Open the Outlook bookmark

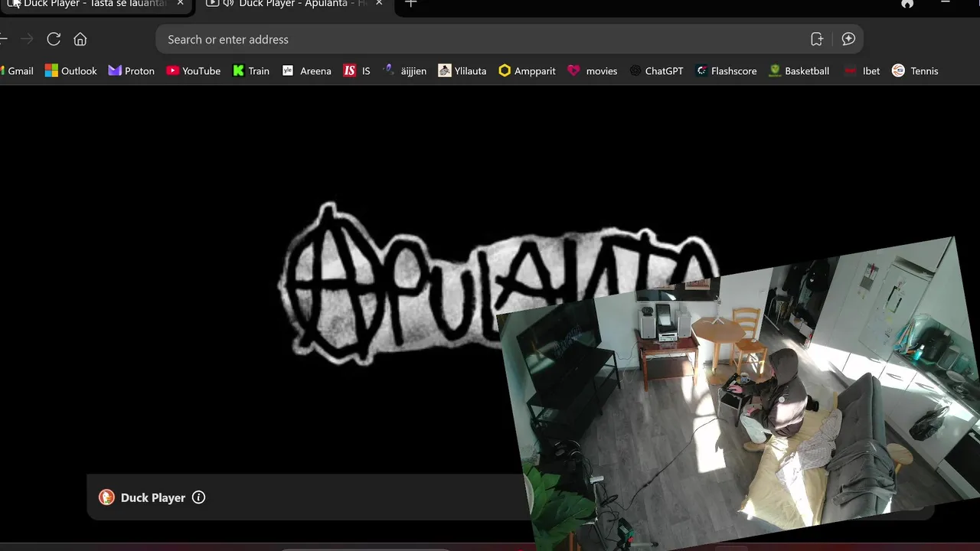(x=71, y=70)
